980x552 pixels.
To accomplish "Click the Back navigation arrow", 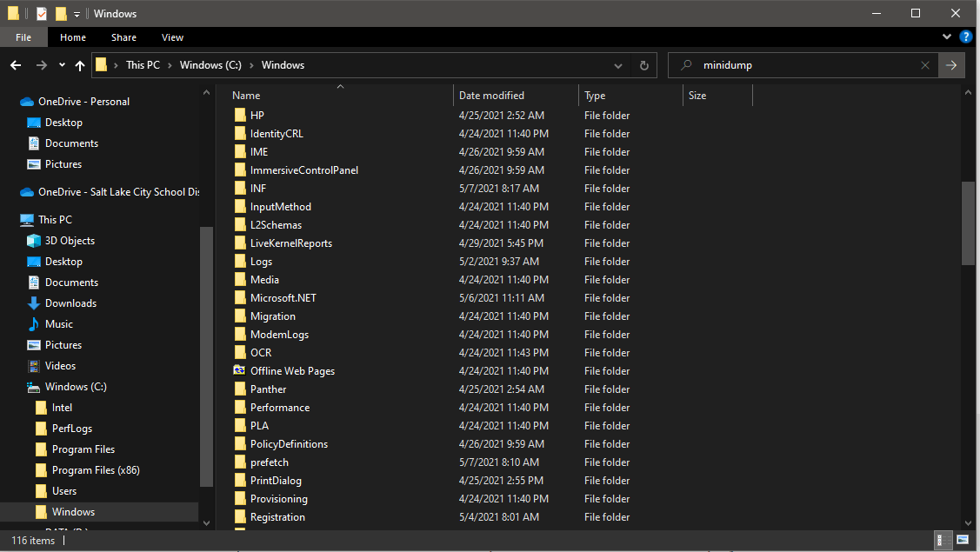I will [x=17, y=65].
